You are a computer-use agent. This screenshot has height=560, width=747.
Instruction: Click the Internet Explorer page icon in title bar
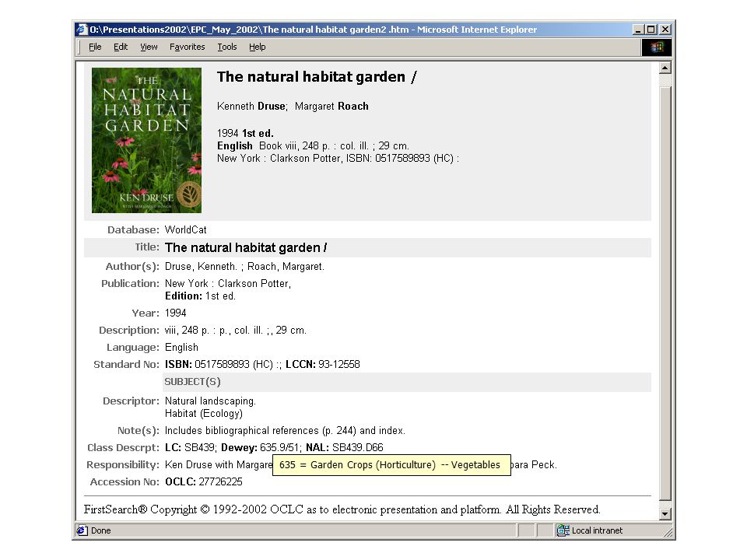tap(82, 30)
